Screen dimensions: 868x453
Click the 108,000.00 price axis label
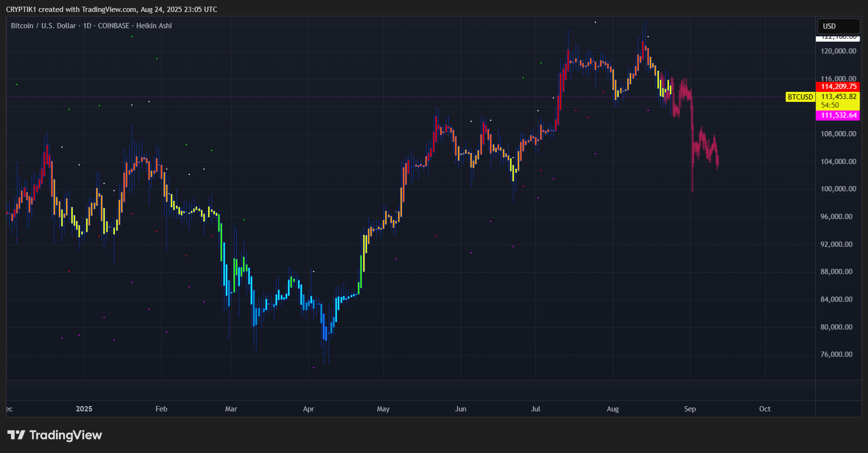(x=838, y=134)
